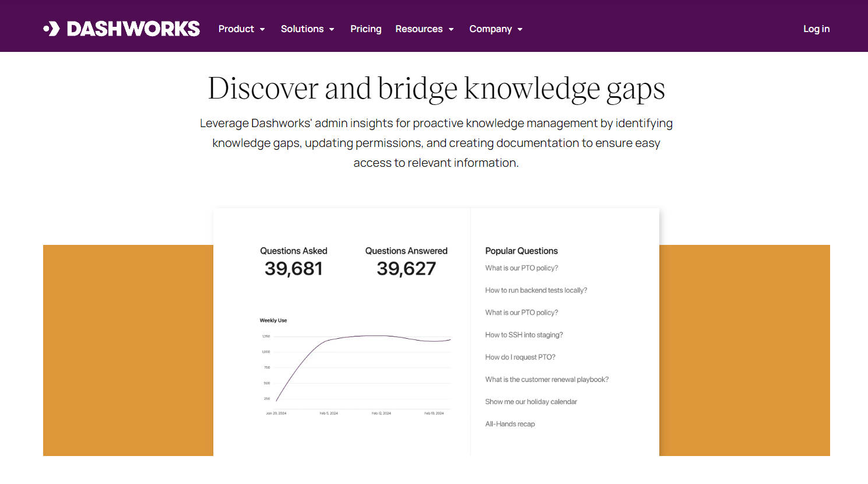This screenshot has width=868, height=484.
Task: Click the value '39,681'
Action: pyautogui.click(x=293, y=269)
